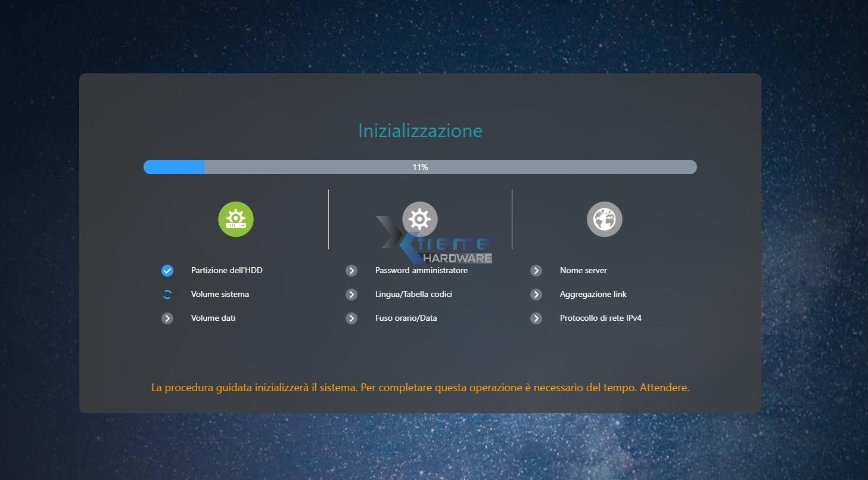Click the gray system settings gear icon
868x480 pixels.
(x=420, y=219)
